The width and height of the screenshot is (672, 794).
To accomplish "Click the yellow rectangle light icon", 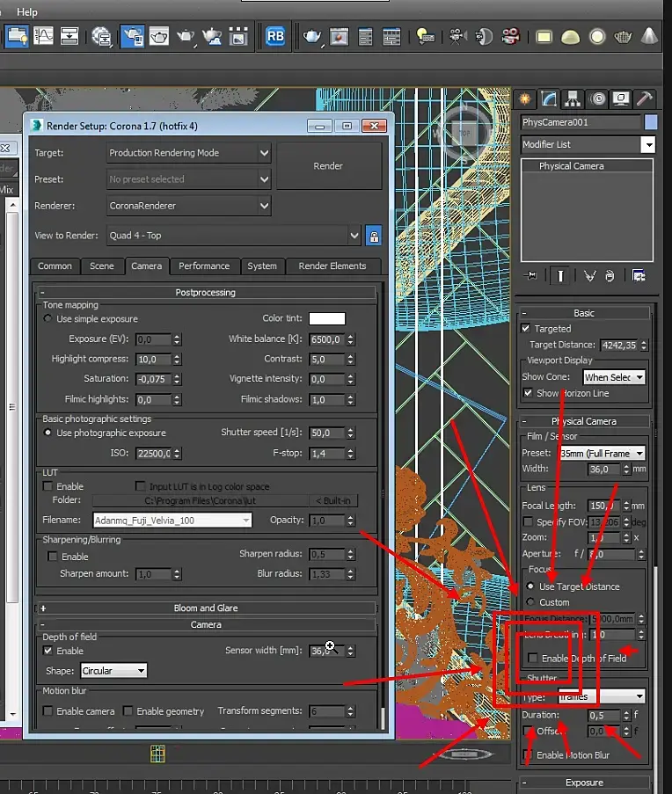I will (544, 36).
